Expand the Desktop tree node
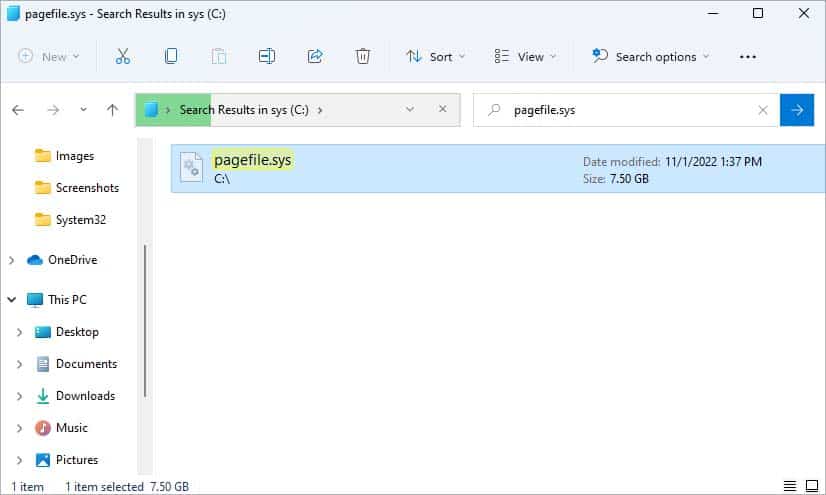Viewport: 826px width, 495px height. click(x=19, y=332)
